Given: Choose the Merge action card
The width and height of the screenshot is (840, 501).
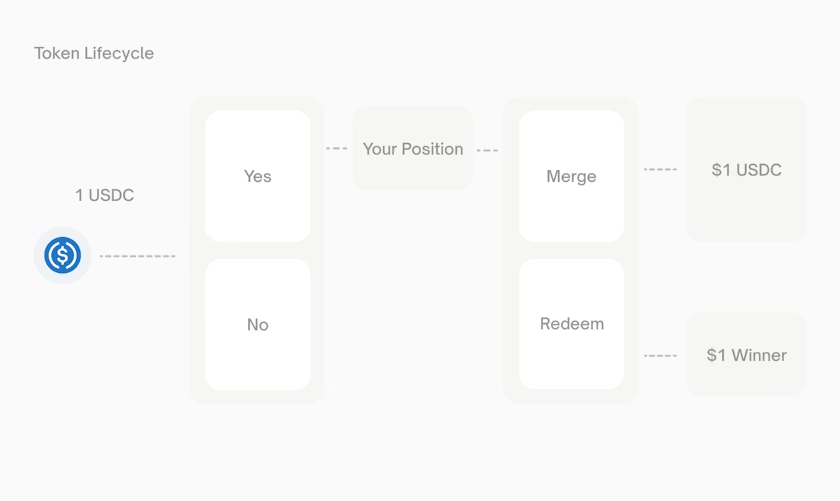Looking at the screenshot, I should 571,176.
